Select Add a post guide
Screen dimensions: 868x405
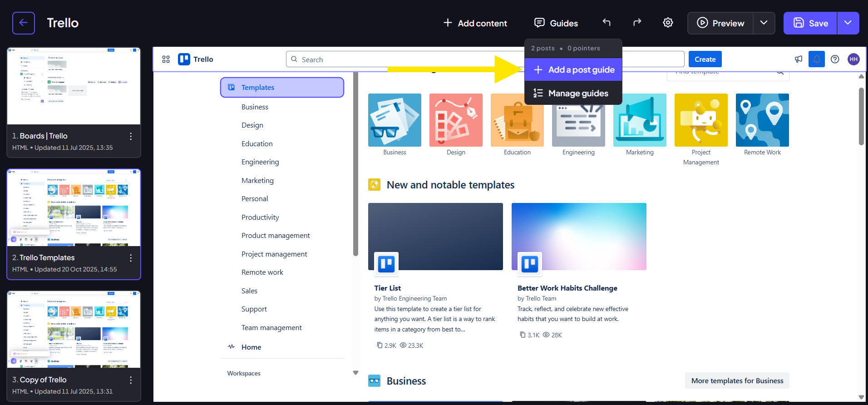tap(573, 69)
